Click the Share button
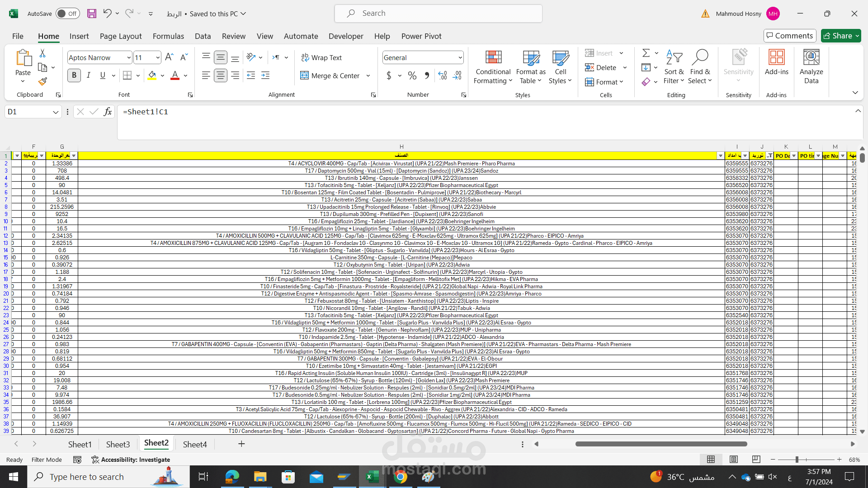This screenshot has height=488, width=868. (841, 36)
